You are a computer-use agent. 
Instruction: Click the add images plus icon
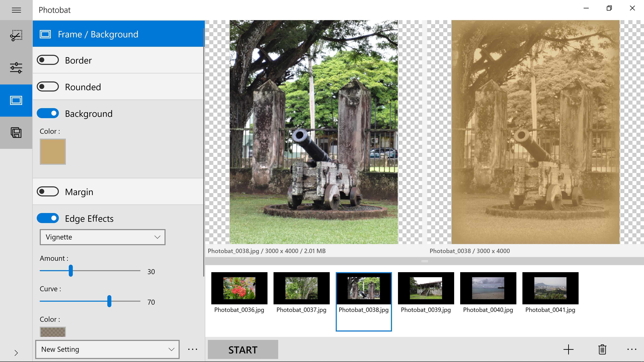click(x=568, y=349)
